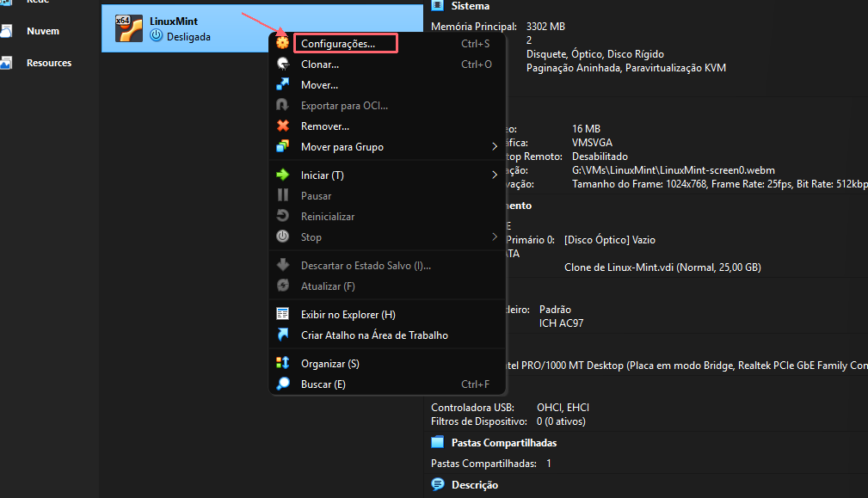Viewport: 868px width, 498px height.
Task: Click the Pastas Compartilhadas section heading
Action: point(504,443)
